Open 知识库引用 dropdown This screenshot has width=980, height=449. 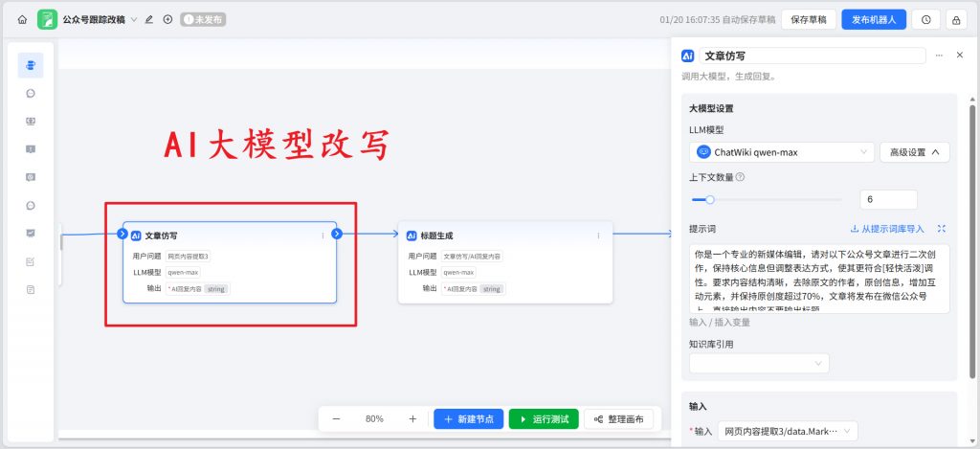[x=759, y=364]
